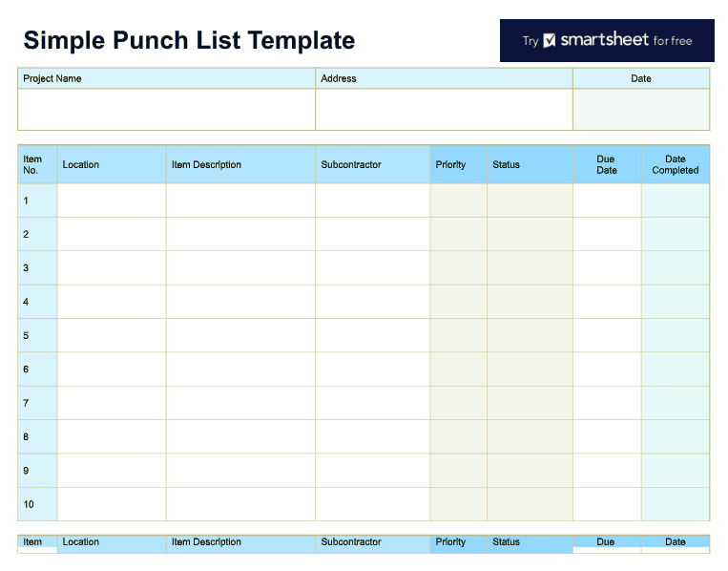
Task: Click the Smartsheet checkmark logo icon
Action: pyautogui.click(x=550, y=41)
